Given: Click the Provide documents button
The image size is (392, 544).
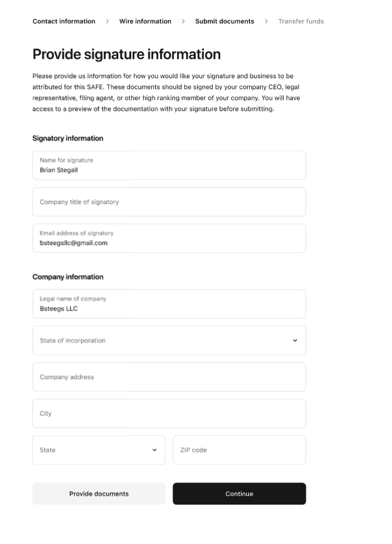Looking at the screenshot, I should point(99,493).
